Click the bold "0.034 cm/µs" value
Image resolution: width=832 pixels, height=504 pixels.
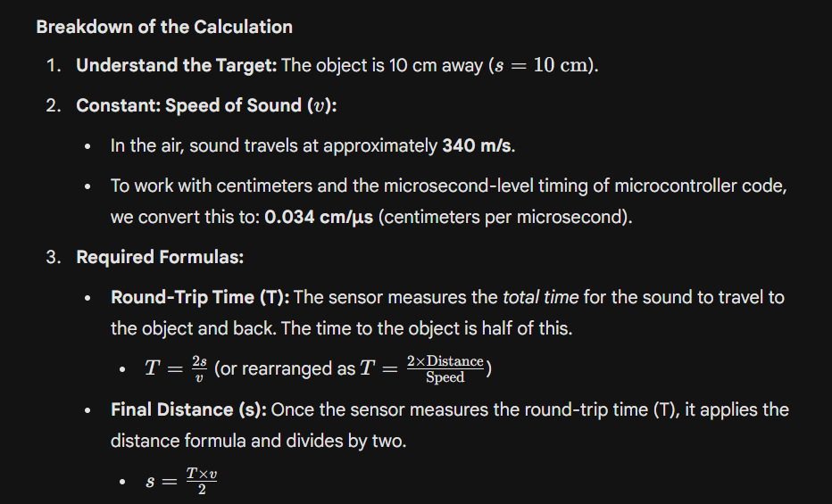[319, 217]
